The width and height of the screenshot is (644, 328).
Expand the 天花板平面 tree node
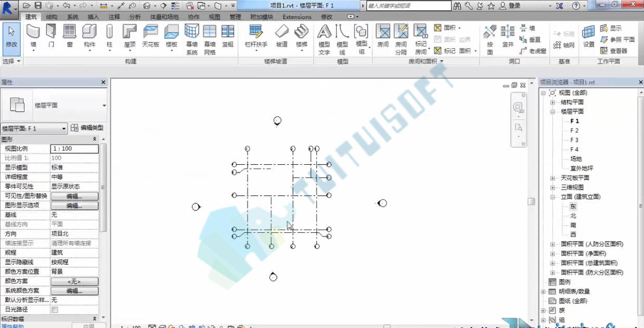pyautogui.click(x=553, y=178)
